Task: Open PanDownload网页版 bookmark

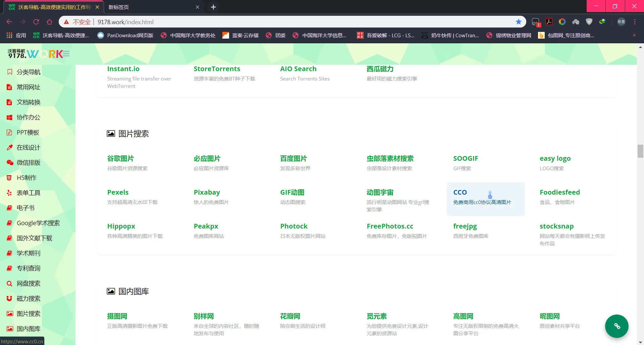Action: click(125, 35)
